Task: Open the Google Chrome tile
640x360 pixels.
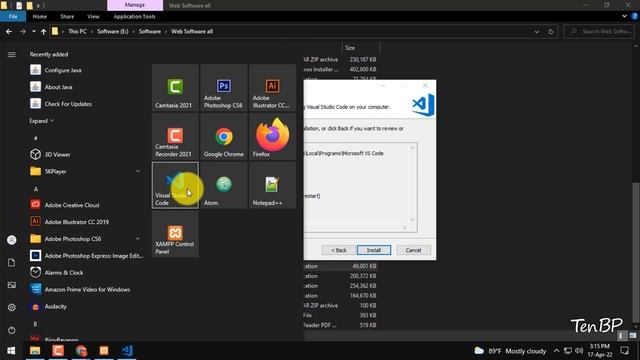Action: (x=224, y=136)
